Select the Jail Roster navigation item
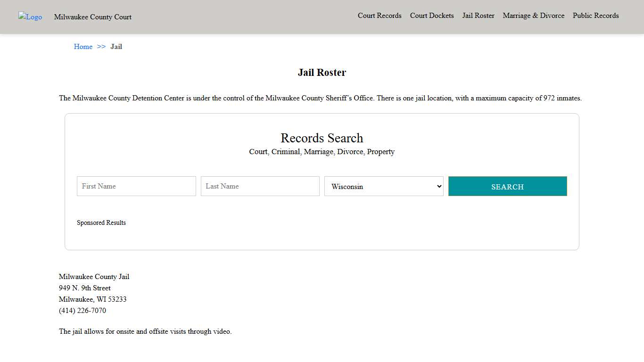Viewport: 644px width, 362px height. pyautogui.click(x=478, y=16)
